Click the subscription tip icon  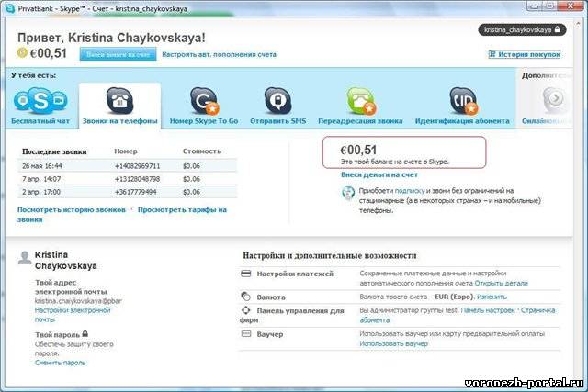(x=348, y=193)
